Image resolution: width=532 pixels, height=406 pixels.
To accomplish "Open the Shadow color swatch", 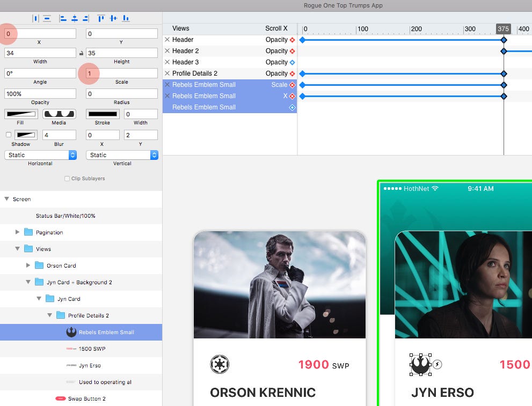I will coord(26,135).
